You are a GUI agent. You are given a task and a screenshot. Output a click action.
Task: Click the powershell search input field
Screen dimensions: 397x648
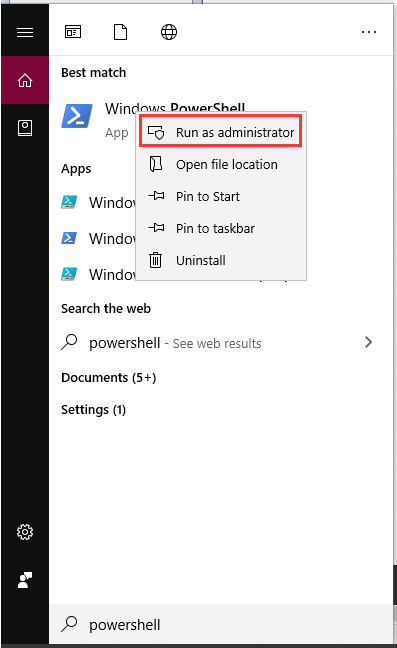221,624
